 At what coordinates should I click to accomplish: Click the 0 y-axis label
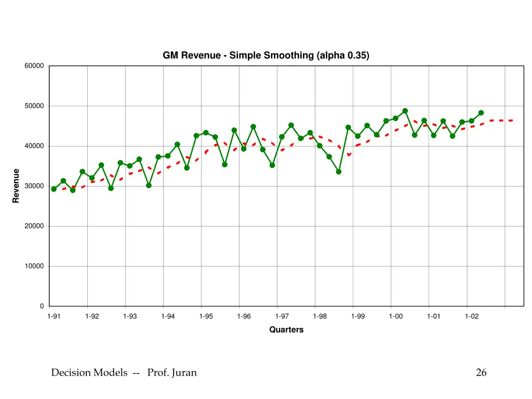(42, 306)
